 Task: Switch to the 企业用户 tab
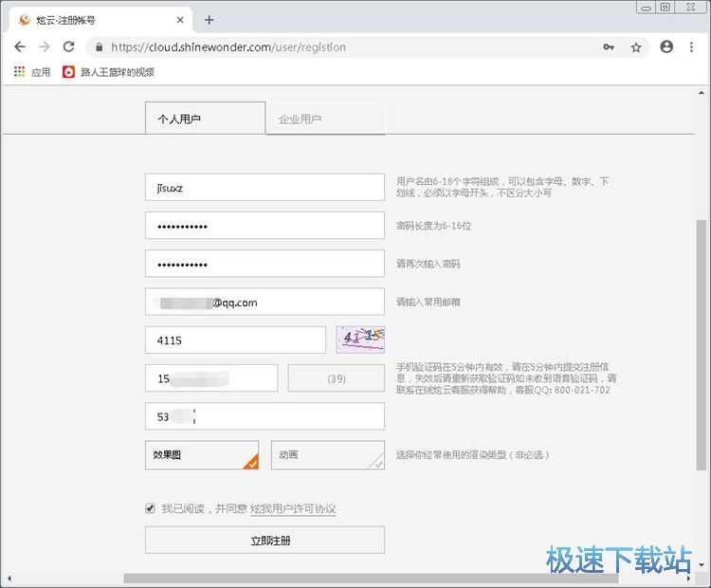[x=325, y=119]
